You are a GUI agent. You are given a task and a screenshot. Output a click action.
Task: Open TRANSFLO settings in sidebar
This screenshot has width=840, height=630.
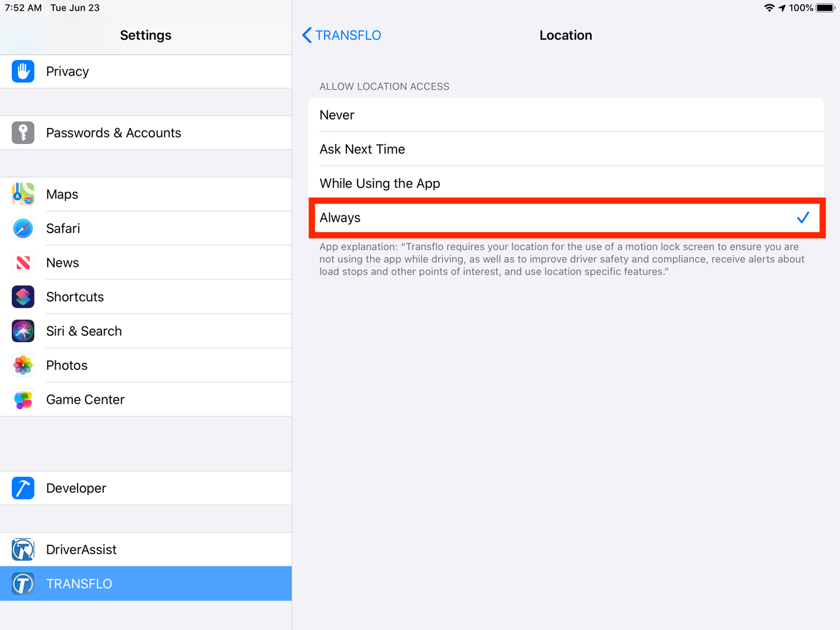(146, 584)
